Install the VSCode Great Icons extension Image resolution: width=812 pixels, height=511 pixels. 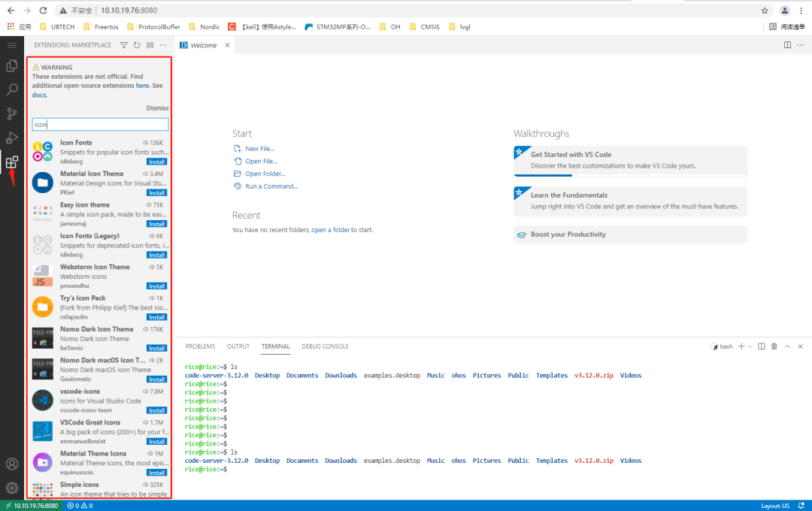pyautogui.click(x=156, y=441)
